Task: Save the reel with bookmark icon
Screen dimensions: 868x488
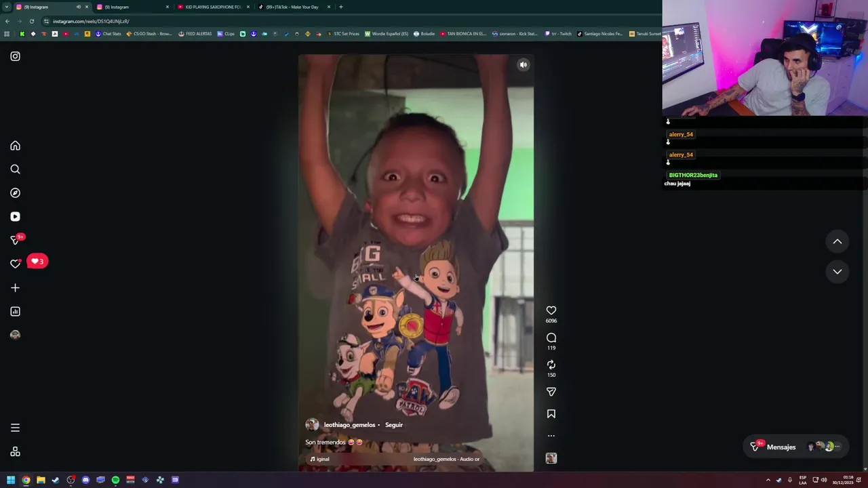Action: 551,413
